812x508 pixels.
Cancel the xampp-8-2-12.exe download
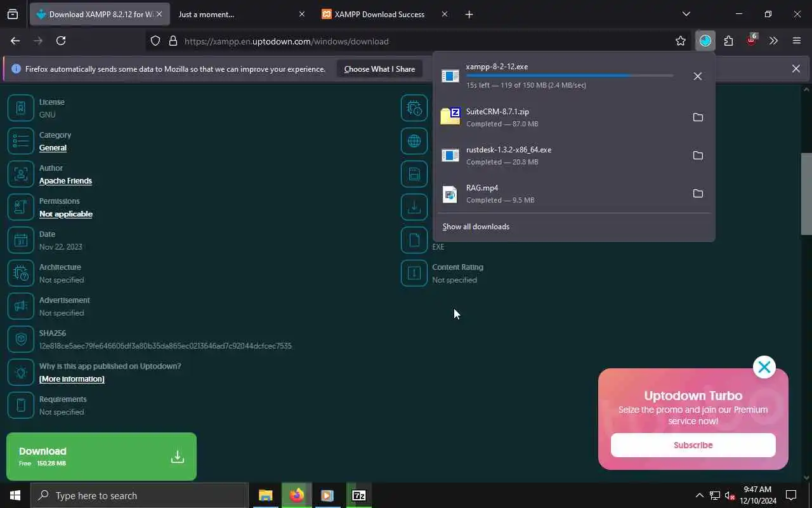pyautogui.click(x=698, y=76)
